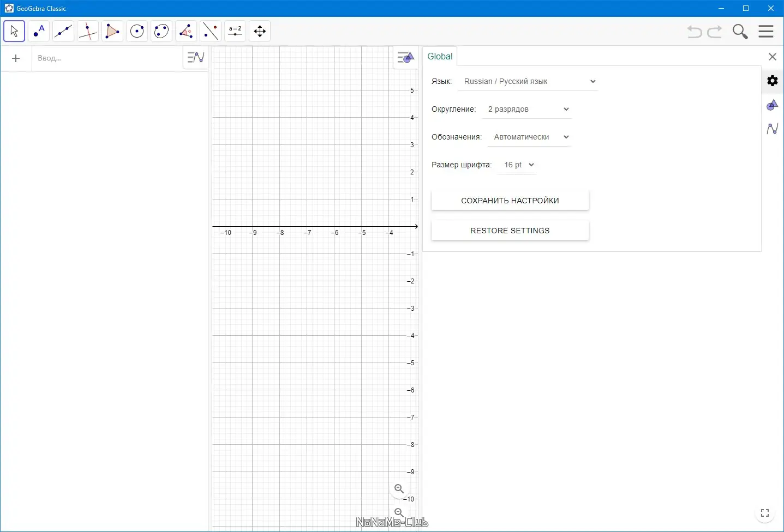Viewport: 784px width, 532px height.
Task: Toggle fullscreen mode
Action: point(765,513)
